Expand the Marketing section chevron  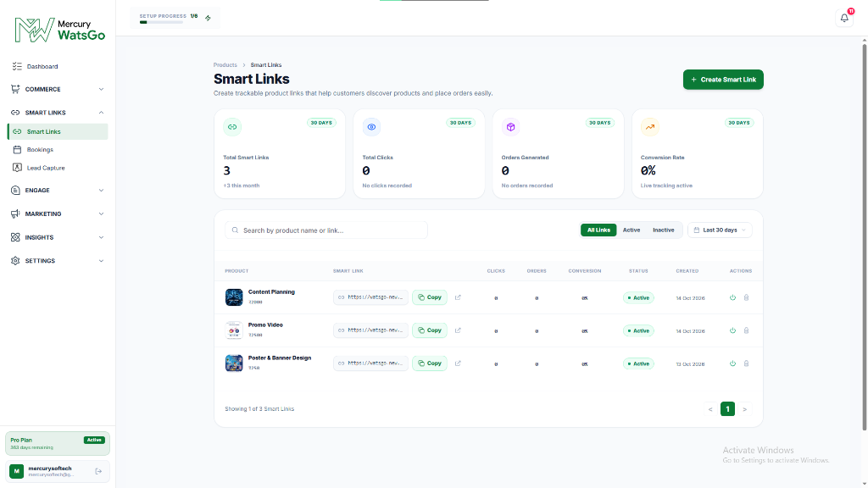(x=101, y=213)
